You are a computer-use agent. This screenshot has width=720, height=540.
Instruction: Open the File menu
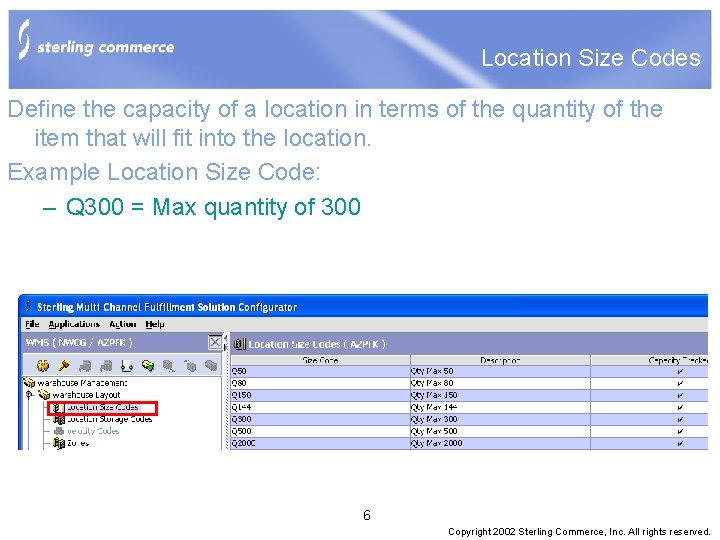coord(32,324)
